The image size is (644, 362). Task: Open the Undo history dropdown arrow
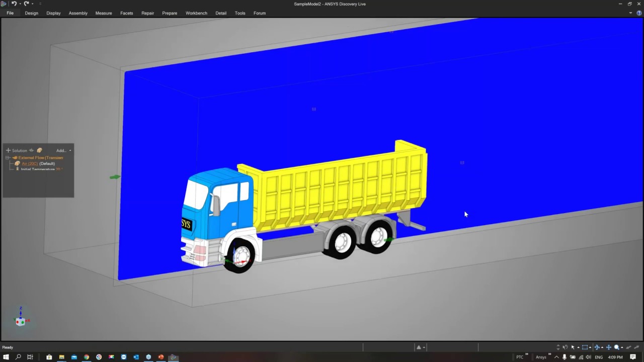coord(20,4)
